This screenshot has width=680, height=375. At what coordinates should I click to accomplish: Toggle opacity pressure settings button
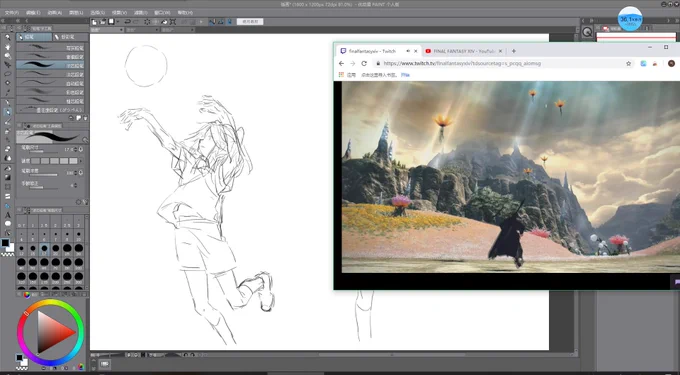coord(81,173)
